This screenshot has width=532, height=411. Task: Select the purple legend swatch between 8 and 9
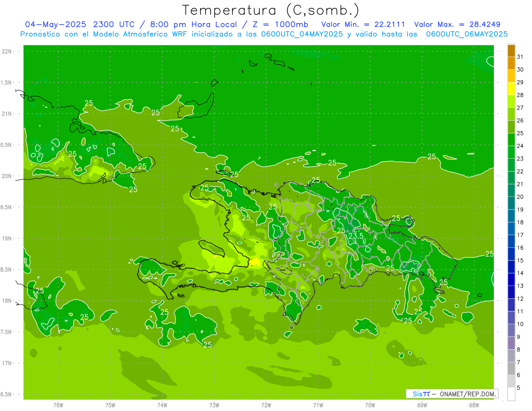tap(511, 343)
